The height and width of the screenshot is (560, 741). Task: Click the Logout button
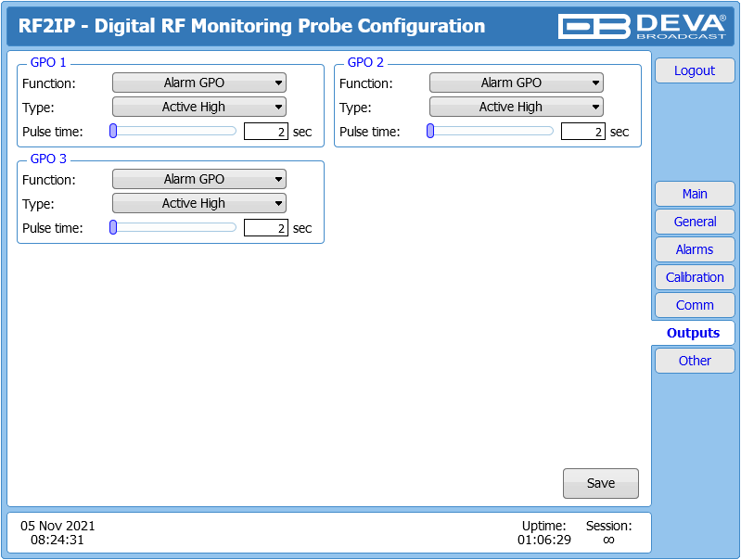[695, 70]
